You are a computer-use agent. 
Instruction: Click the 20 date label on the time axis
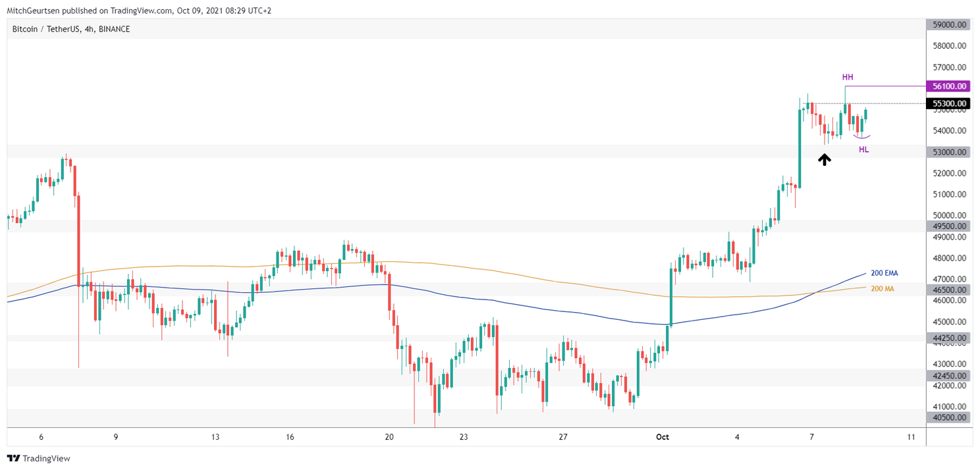click(x=389, y=436)
